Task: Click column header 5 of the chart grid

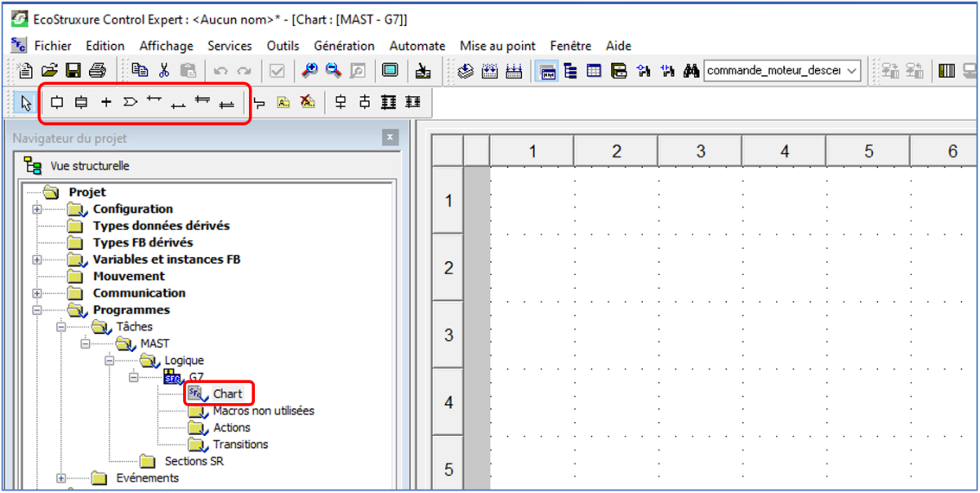Action: 868,151
